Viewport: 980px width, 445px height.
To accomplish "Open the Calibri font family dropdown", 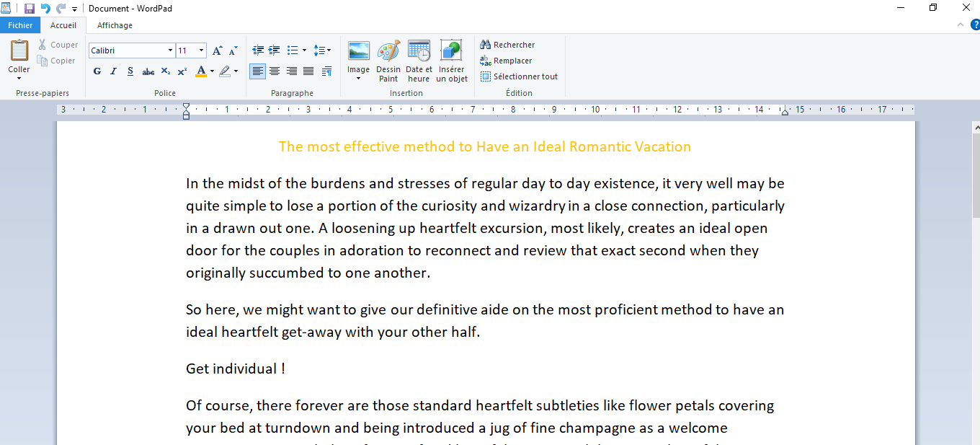I will point(170,50).
